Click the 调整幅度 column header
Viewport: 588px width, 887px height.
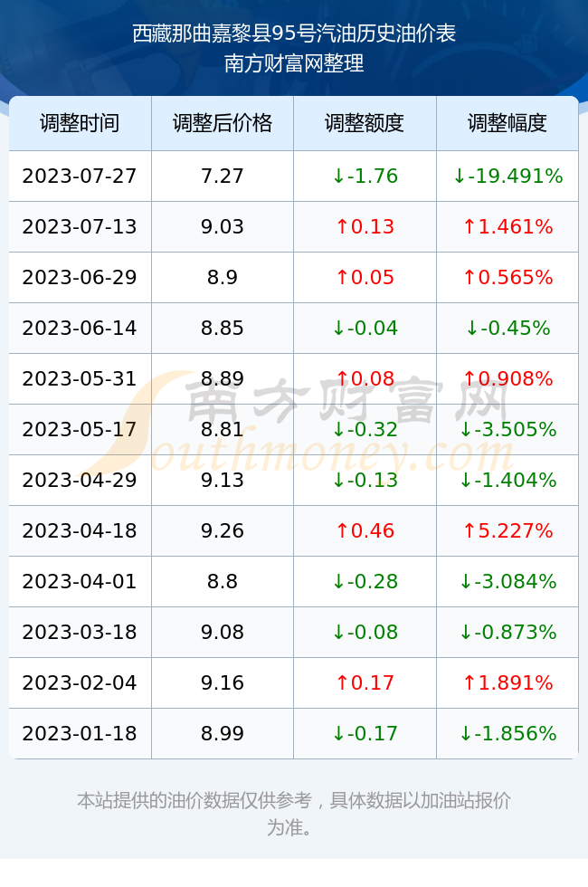click(507, 123)
